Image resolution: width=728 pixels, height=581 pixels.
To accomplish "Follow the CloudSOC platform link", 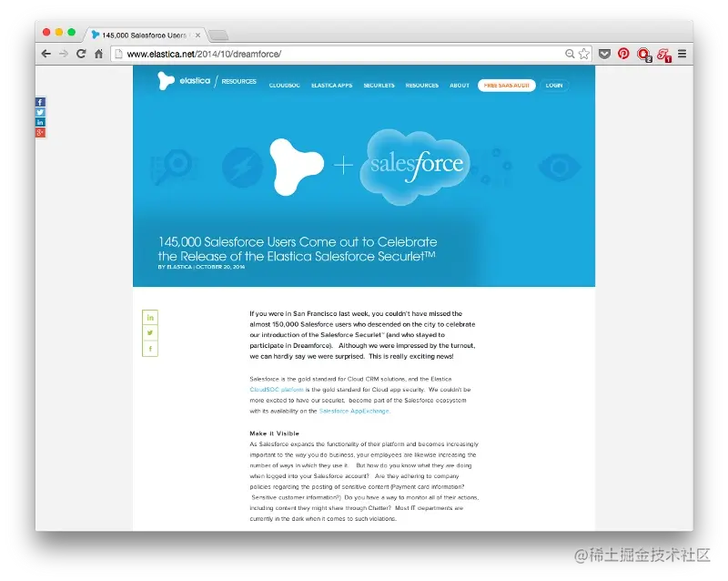I will coord(277,390).
